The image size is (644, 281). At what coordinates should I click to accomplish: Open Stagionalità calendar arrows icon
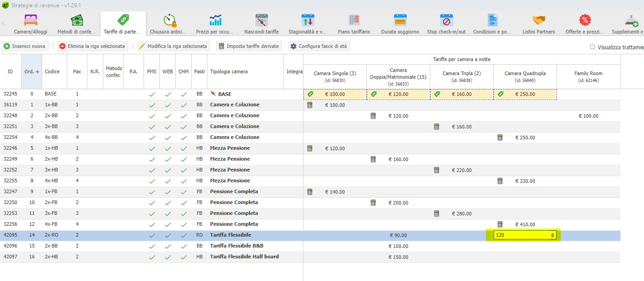tap(308, 20)
